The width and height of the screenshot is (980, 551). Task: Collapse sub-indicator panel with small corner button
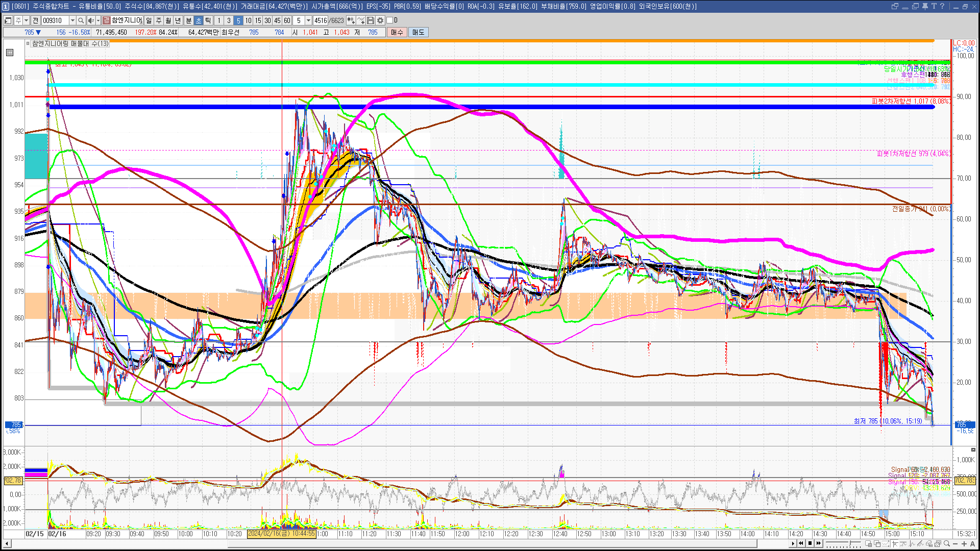tap(973, 449)
